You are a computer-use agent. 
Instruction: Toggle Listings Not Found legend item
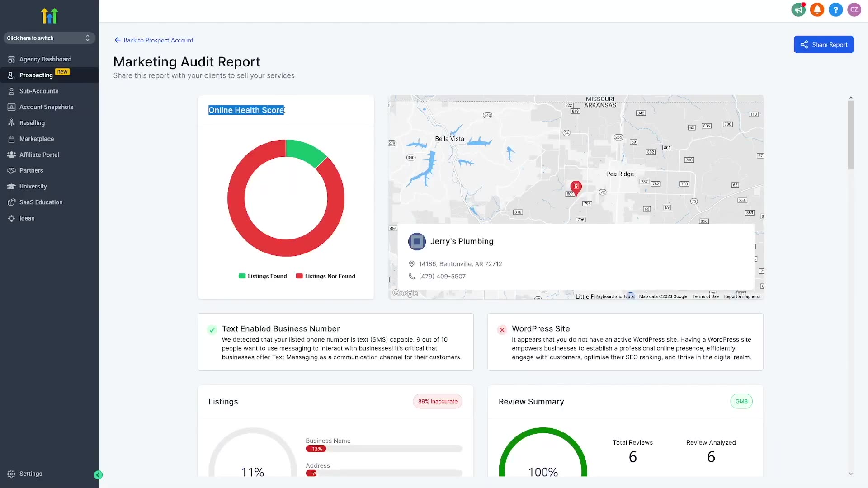coord(325,276)
